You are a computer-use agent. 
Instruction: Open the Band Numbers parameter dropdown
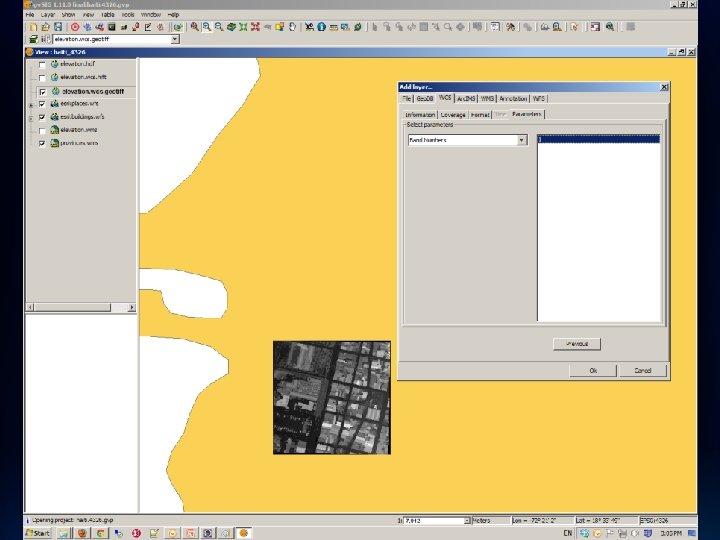(521, 141)
